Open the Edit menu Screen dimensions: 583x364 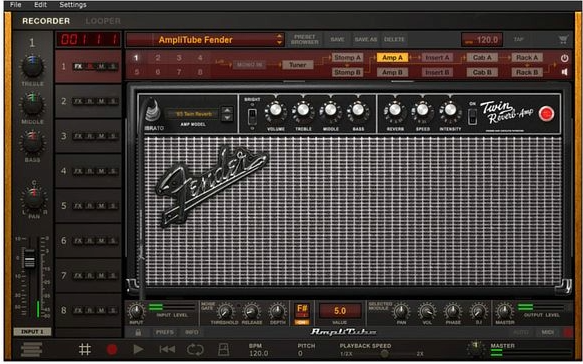[40, 5]
